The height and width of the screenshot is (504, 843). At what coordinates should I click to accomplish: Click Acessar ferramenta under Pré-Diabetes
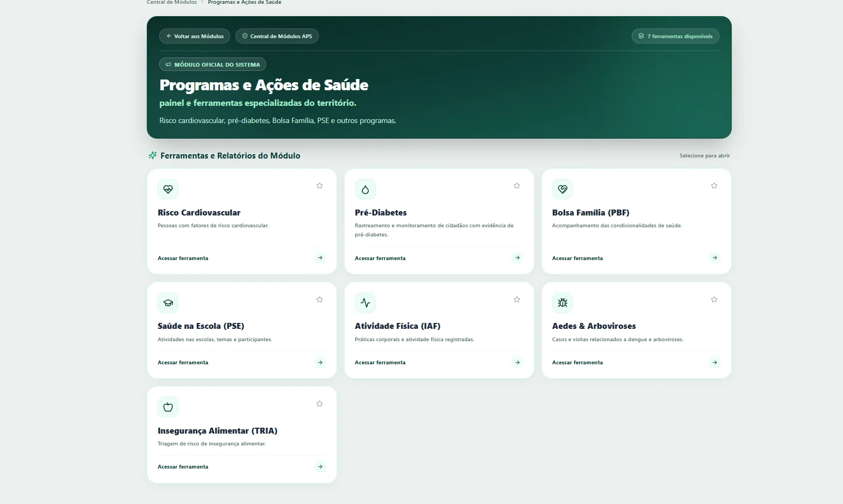(380, 258)
